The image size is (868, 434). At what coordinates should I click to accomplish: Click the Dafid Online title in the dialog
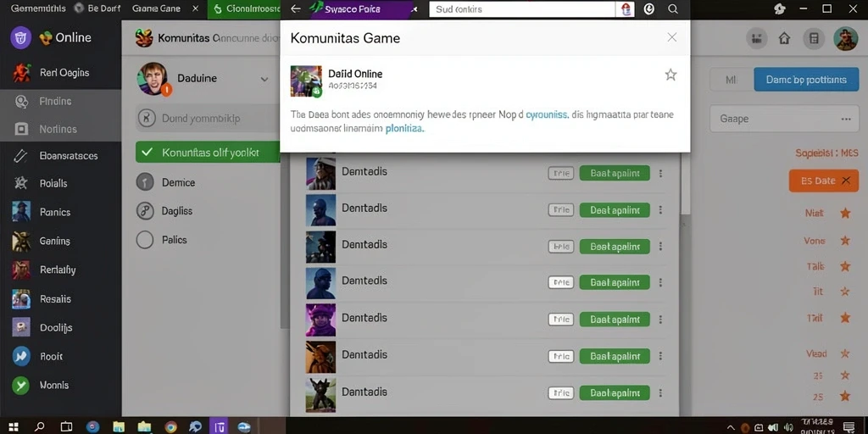(355, 74)
